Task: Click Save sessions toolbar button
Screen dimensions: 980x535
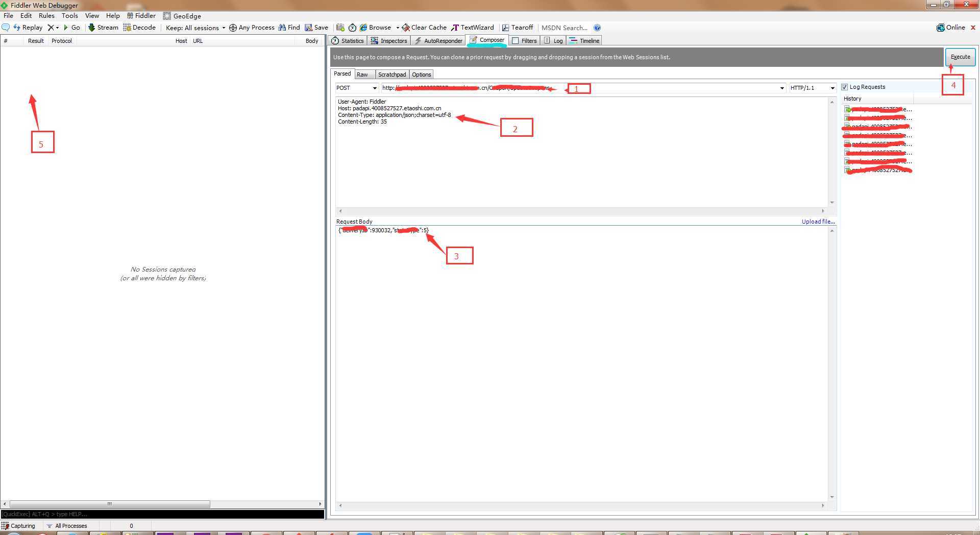Action: point(316,28)
